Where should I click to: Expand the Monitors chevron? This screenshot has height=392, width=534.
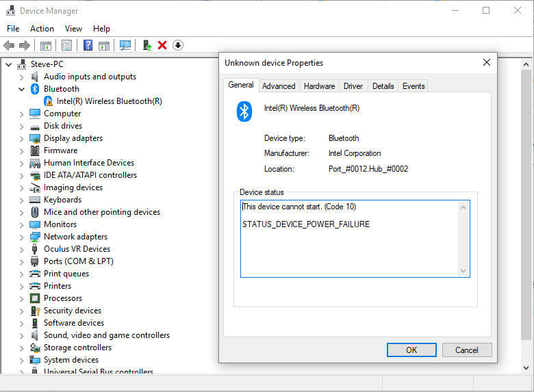pyautogui.click(x=21, y=225)
